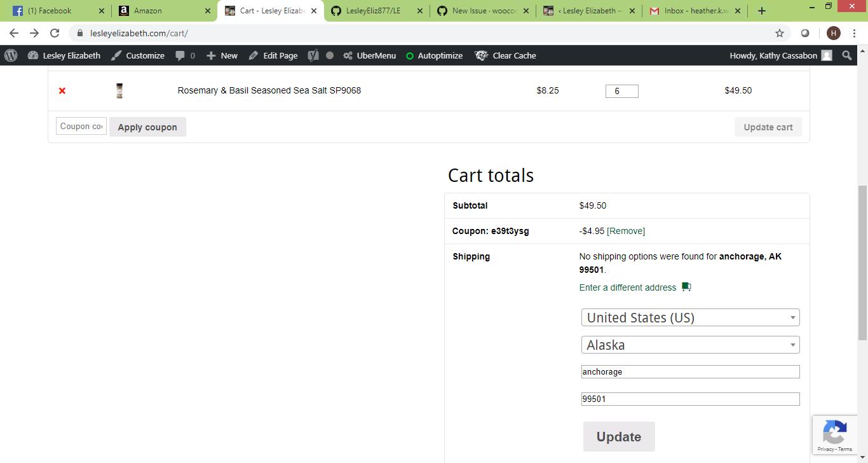
Task: Open the New content menu
Action: click(222, 55)
